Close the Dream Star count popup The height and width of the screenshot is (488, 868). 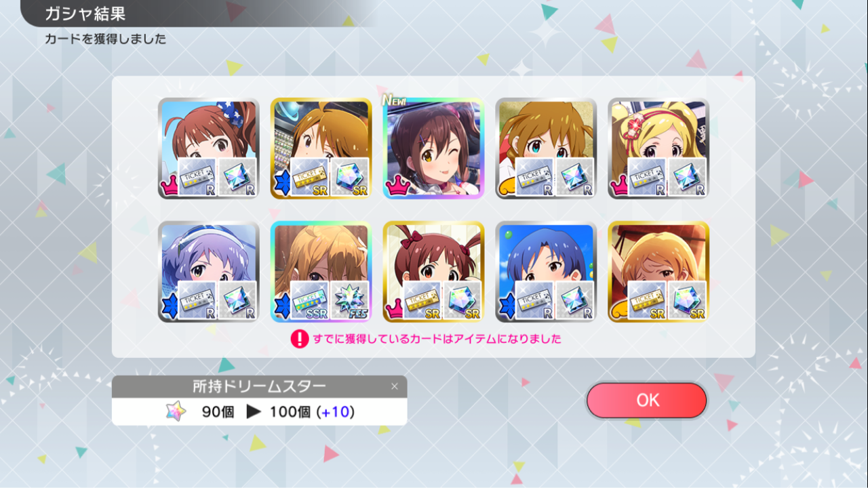[x=395, y=386]
